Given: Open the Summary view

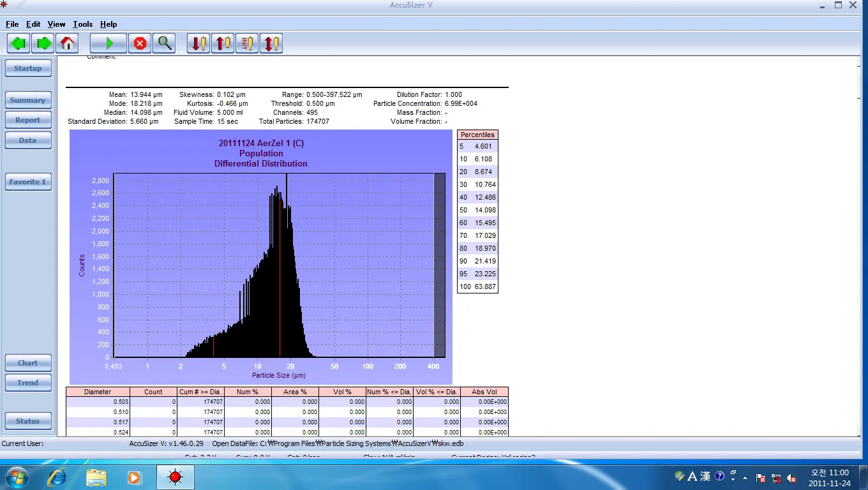Looking at the screenshot, I should (x=28, y=100).
